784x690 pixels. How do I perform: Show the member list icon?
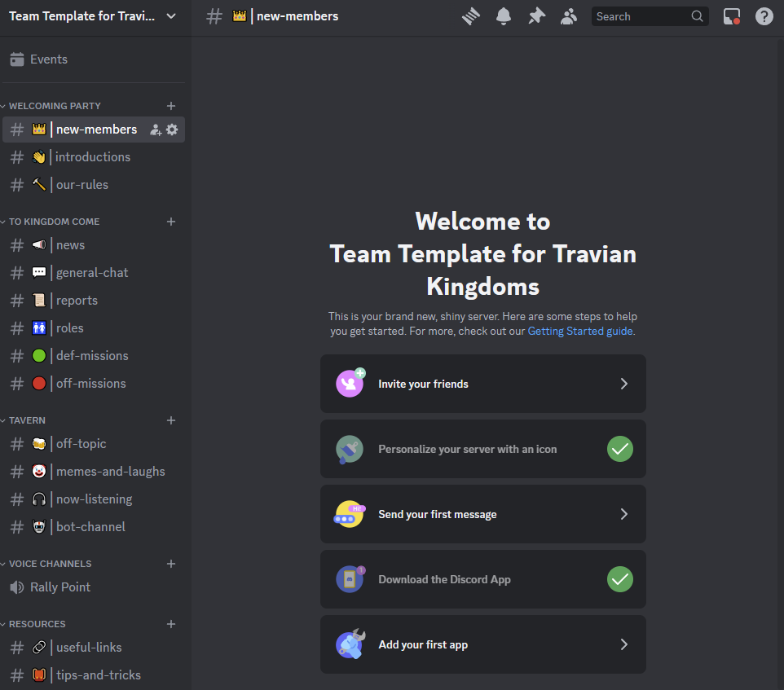tap(569, 16)
